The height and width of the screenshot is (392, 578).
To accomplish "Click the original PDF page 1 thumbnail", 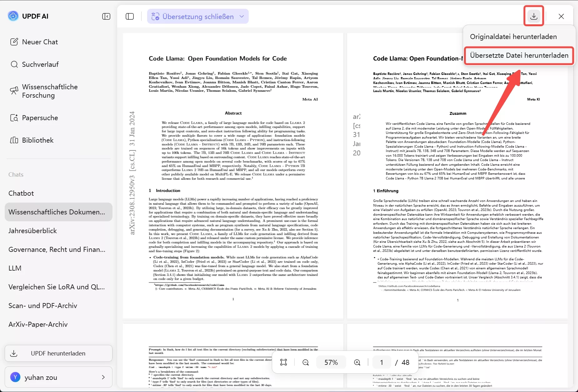I will coord(233,176).
